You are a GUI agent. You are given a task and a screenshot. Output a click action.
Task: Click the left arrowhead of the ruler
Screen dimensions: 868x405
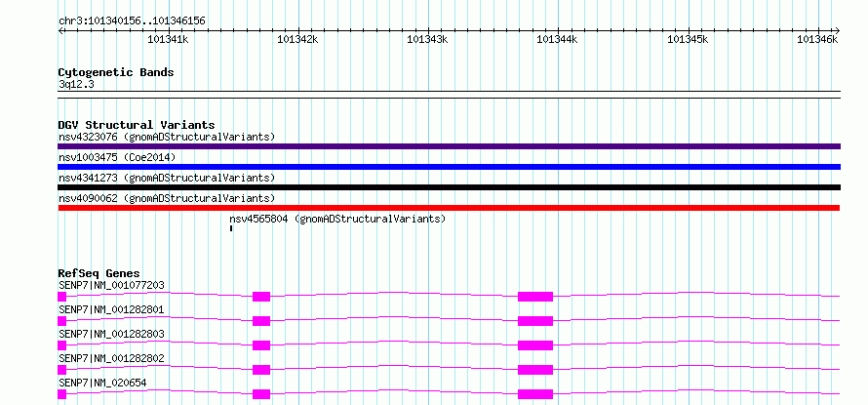click(60, 30)
